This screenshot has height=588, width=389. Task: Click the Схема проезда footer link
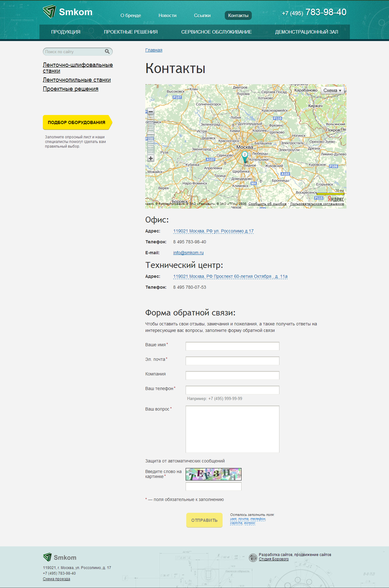(57, 579)
